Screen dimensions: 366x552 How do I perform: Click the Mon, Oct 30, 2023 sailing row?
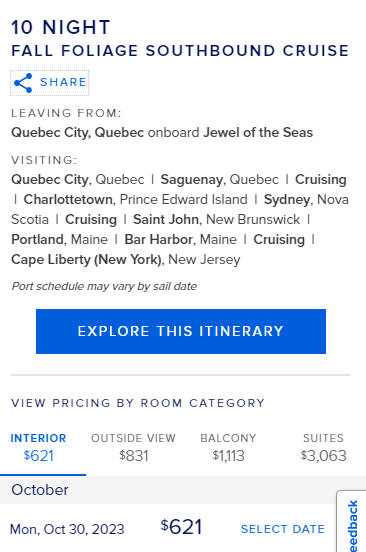tap(168, 528)
